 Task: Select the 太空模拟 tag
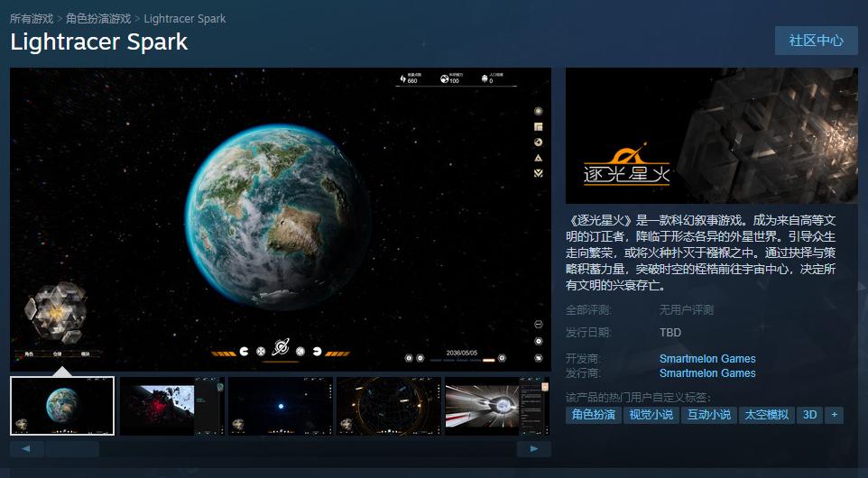(x=766, y=415)
